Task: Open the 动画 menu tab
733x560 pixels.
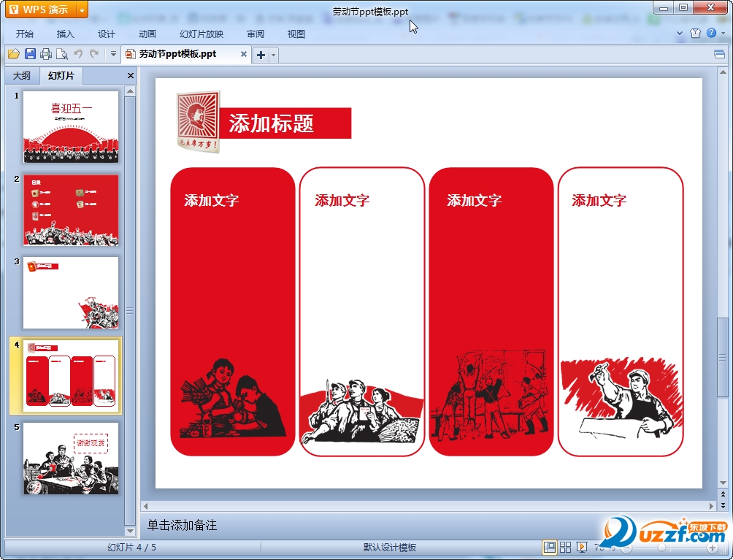Action: pyautogui.click(x=147, y=34)
